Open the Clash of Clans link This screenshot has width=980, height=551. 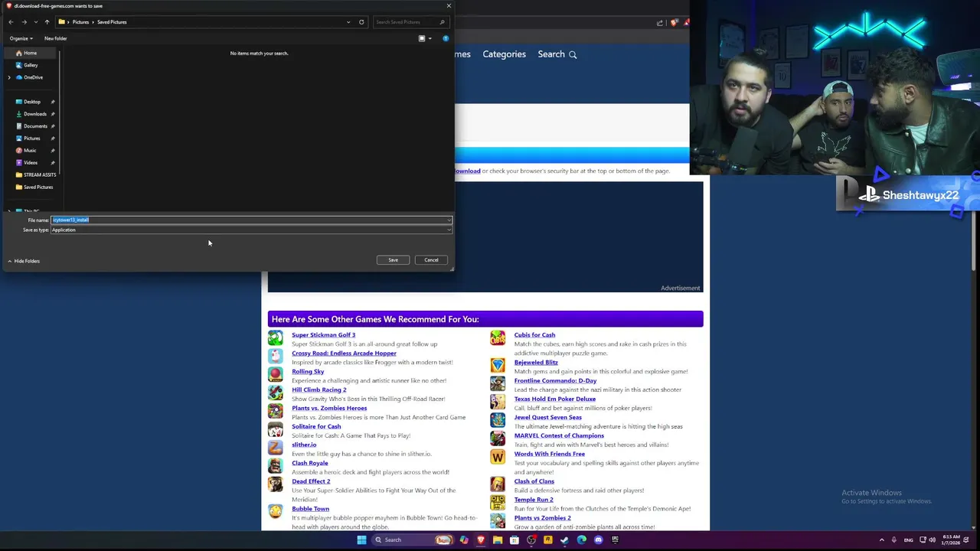pyautogui.click(x=534, y=482)
